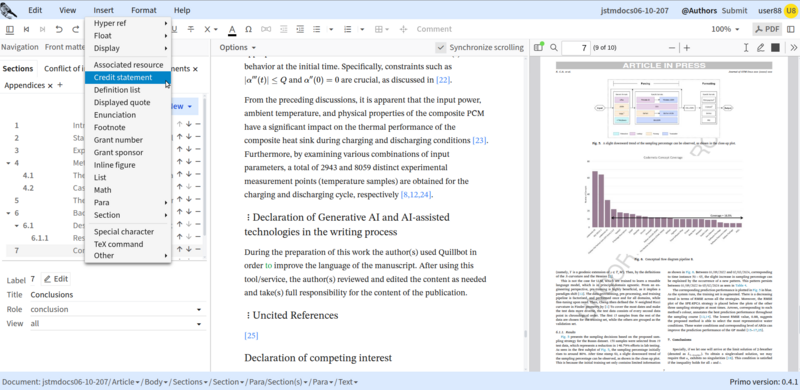
Task: Insert special character with Omega icon
Action: pyautogui.click(x=248, y=30)
